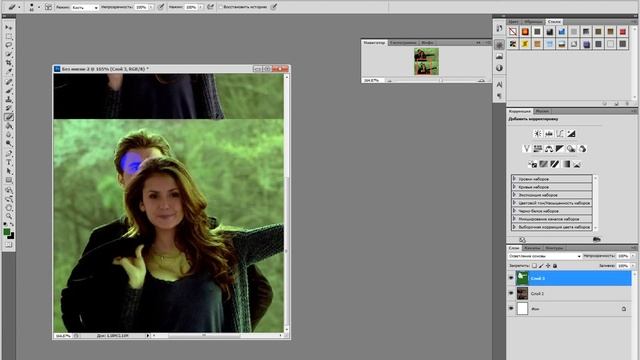640x360 pixels.
Task: Select the Type tool
Action: (9, 162)
